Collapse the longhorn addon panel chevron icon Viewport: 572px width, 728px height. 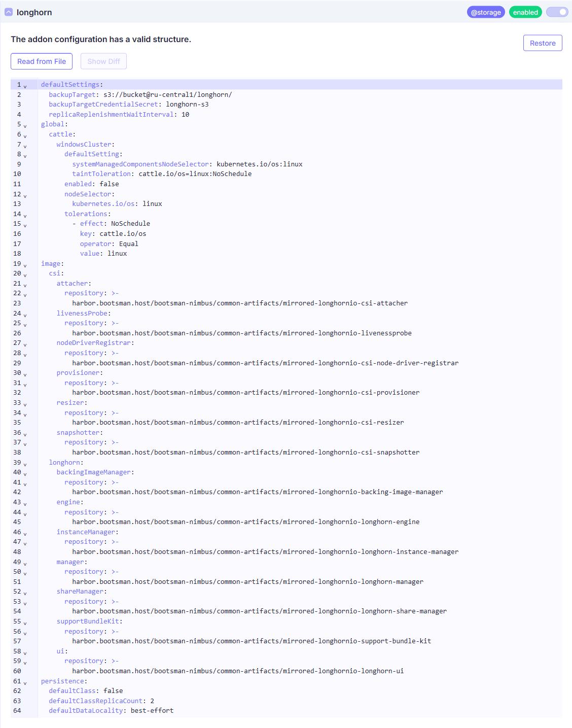tap(9, 12)
